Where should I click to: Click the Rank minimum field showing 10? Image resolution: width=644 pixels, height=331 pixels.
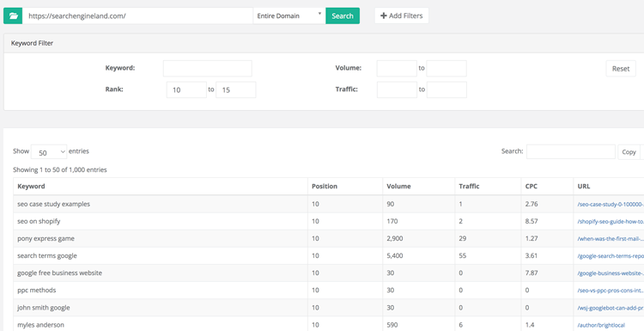(186, 89)
